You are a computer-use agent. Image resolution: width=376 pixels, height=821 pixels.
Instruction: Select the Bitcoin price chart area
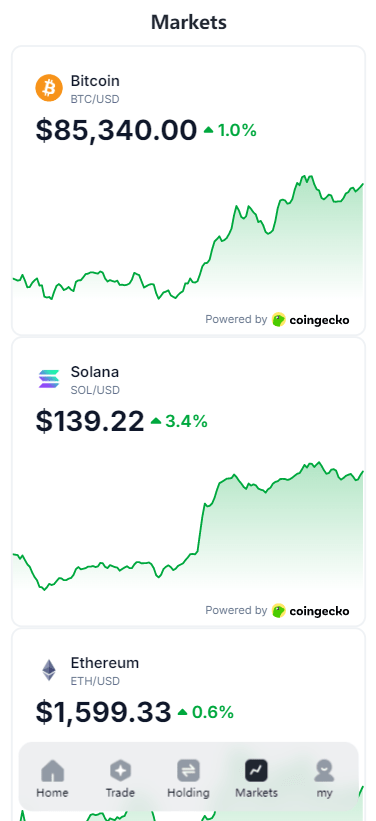point(188,238)
